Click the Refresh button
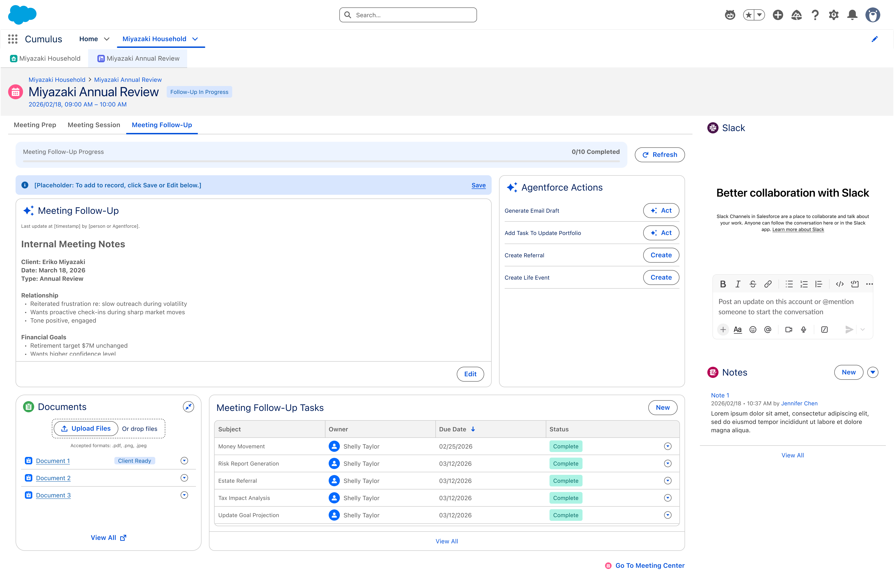 coord(660,155)
